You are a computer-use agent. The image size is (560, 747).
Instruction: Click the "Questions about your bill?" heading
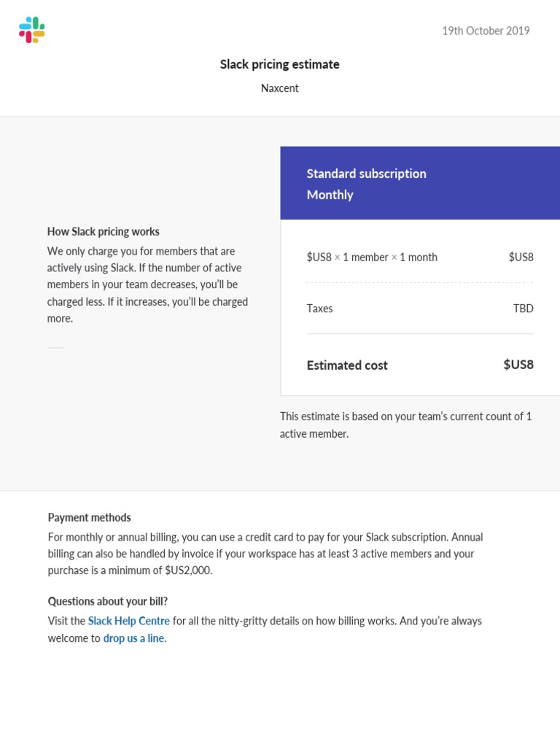pyautogui.click(x=107, y=601)
